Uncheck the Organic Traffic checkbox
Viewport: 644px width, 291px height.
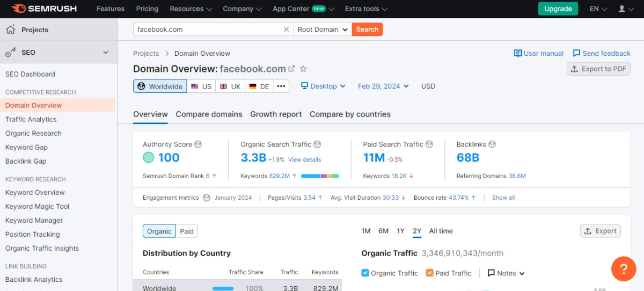pos(365,273)
